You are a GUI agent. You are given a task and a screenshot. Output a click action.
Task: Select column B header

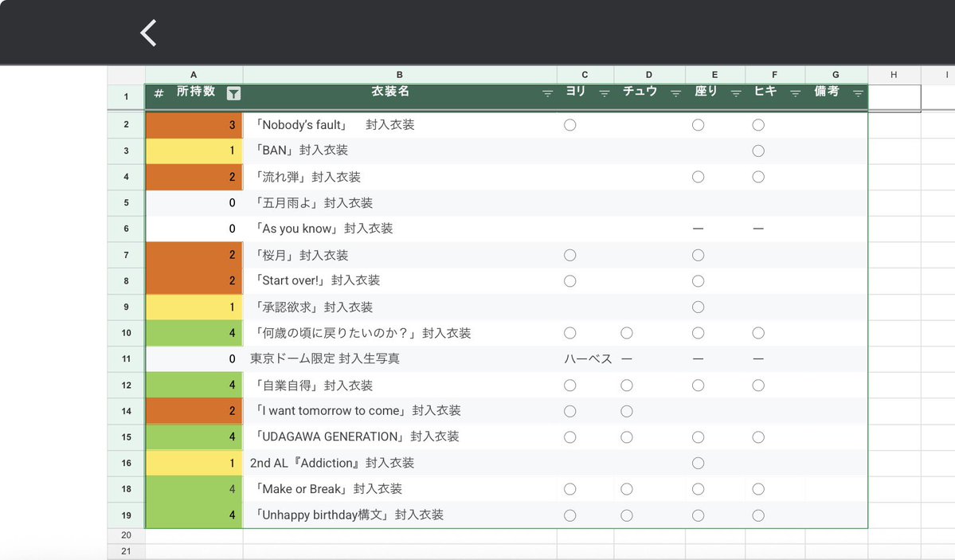click(400, 74)
